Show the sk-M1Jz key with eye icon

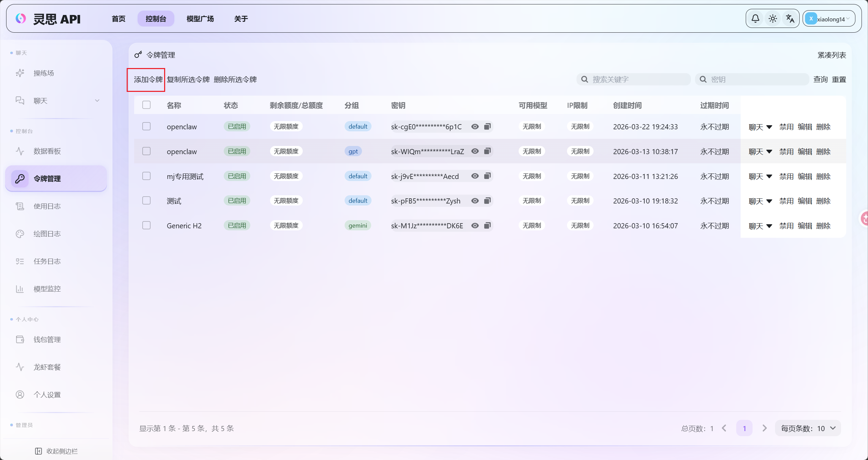click(475, 226)
